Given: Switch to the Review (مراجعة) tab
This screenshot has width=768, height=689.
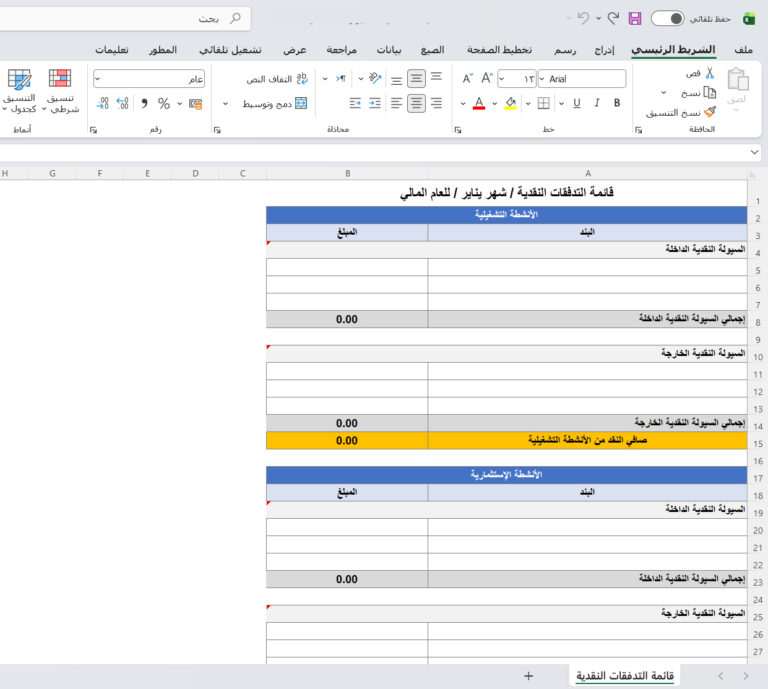Looking at the screenshot, I should click(x=342, y=50).
